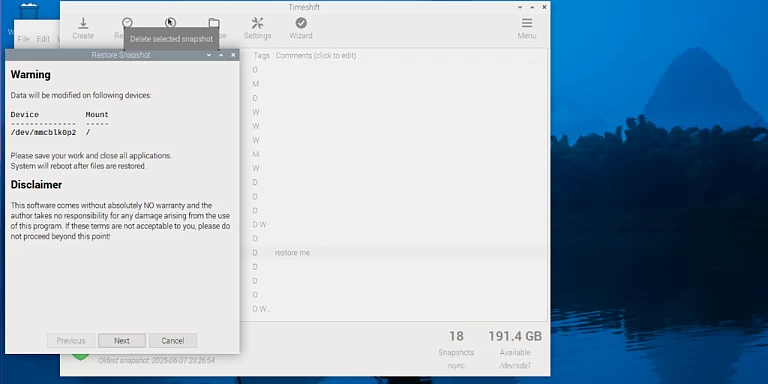
Task: Click the Tags column header
Action: 262,56
